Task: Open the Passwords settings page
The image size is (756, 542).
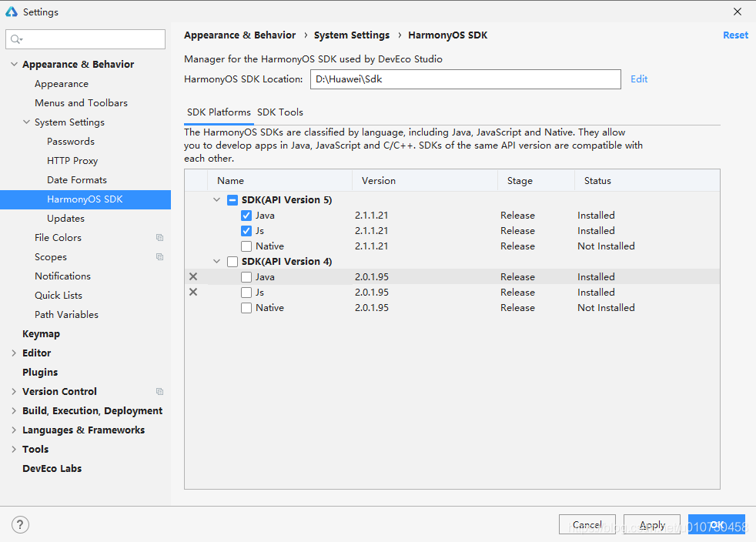Action: (71, 142)
